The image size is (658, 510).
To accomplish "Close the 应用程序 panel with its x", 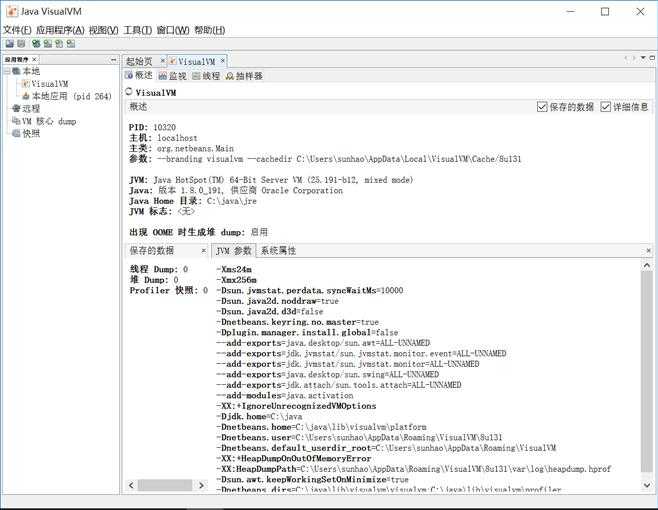I will [x=34, y=60].
